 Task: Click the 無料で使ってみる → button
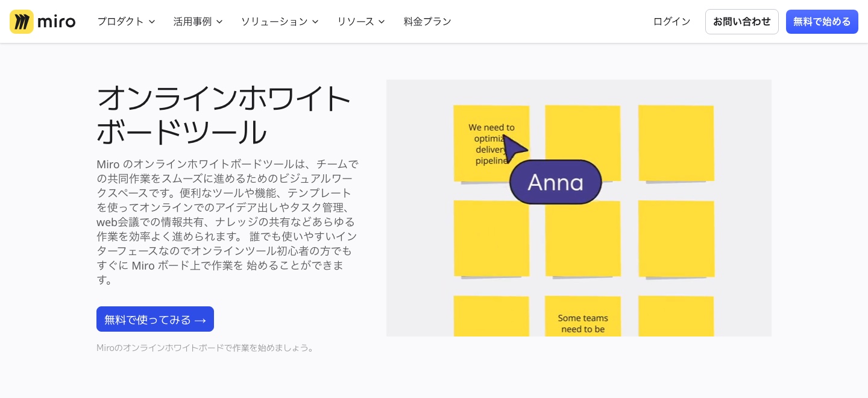coord(155,319)
